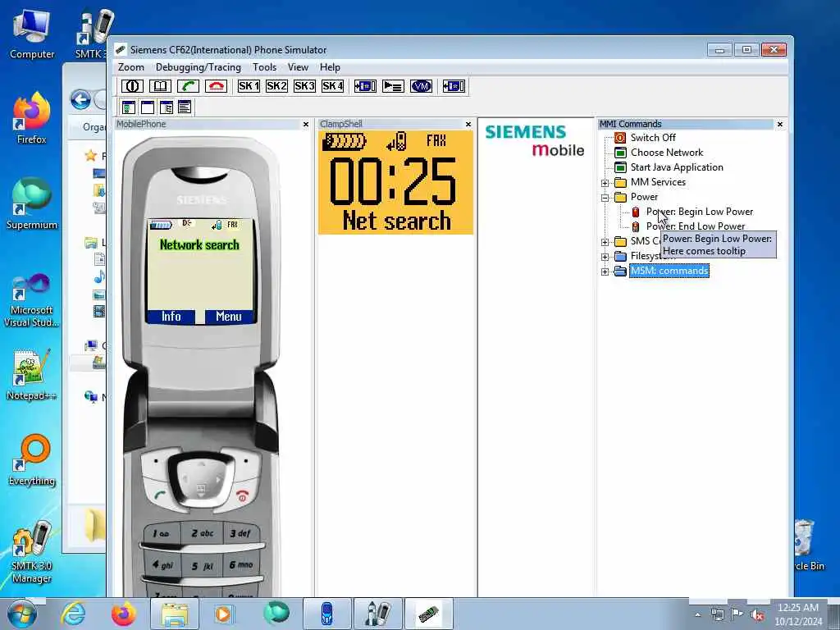Expand the MM Services folder
Viewport: 840px width, 630px height.
point(605,183)
